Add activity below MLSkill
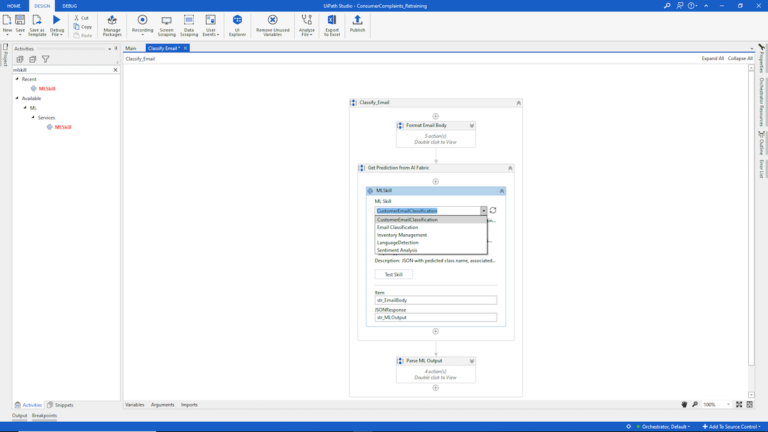 point(435,332)
